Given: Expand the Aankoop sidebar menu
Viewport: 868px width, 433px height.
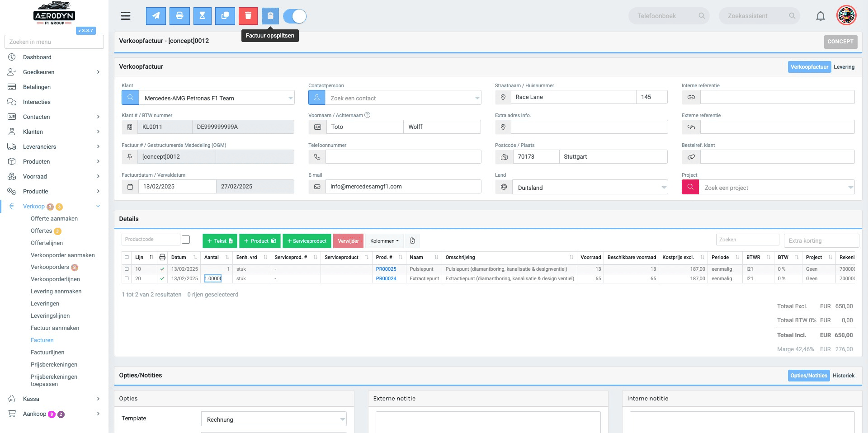Looking at the screenshot, I should tap(54, 414).
